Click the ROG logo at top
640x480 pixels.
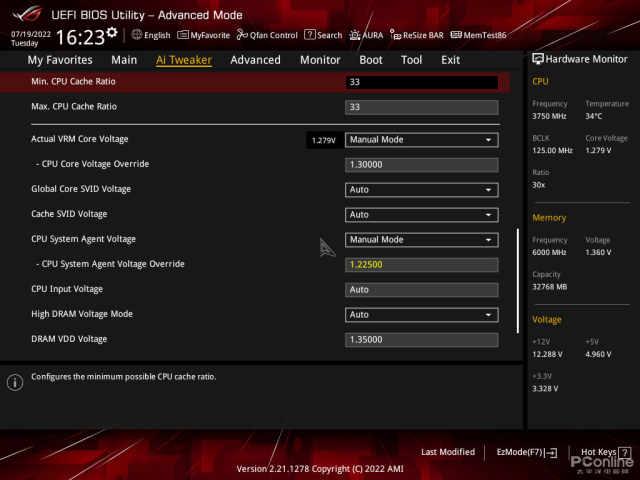pos(27,13)
